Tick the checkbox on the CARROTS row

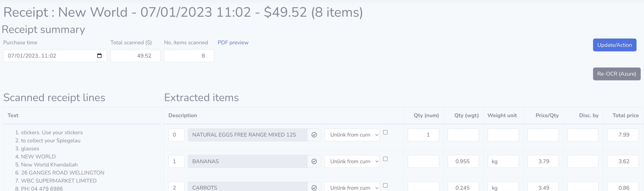point(385,185)
